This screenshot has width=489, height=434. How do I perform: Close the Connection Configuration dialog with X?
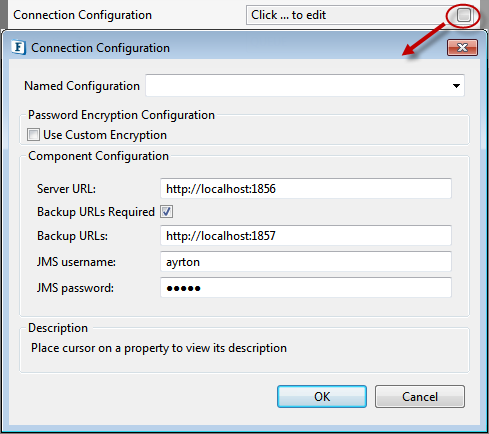coord(462,48)
